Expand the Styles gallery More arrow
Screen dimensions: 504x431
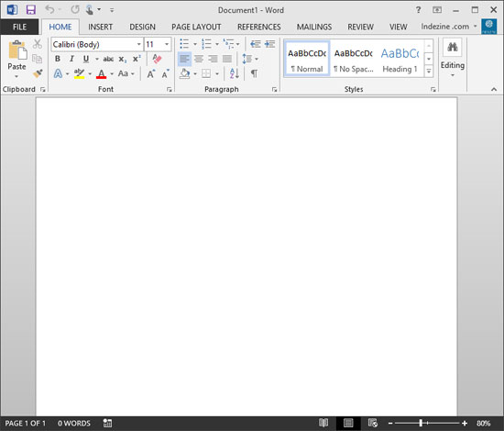coord(429,71)
